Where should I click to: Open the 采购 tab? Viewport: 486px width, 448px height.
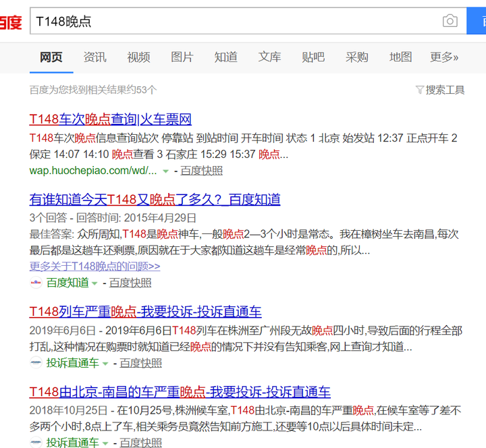tap(357, 57)
